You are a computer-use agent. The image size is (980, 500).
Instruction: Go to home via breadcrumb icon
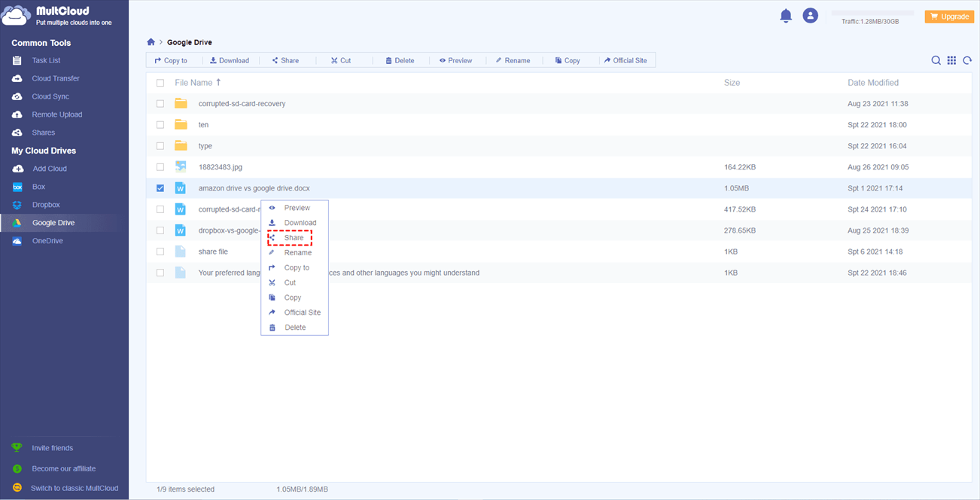[151, 42]
